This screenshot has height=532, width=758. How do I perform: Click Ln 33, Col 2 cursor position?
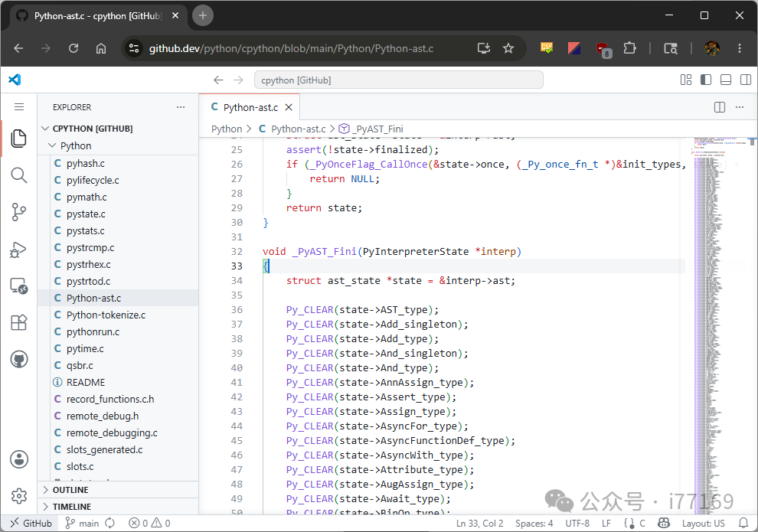479,524
